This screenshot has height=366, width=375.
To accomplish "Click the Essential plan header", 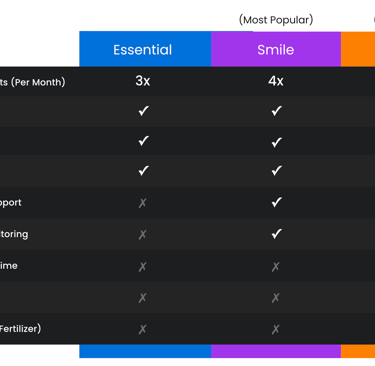I will [x=145, y=49].
